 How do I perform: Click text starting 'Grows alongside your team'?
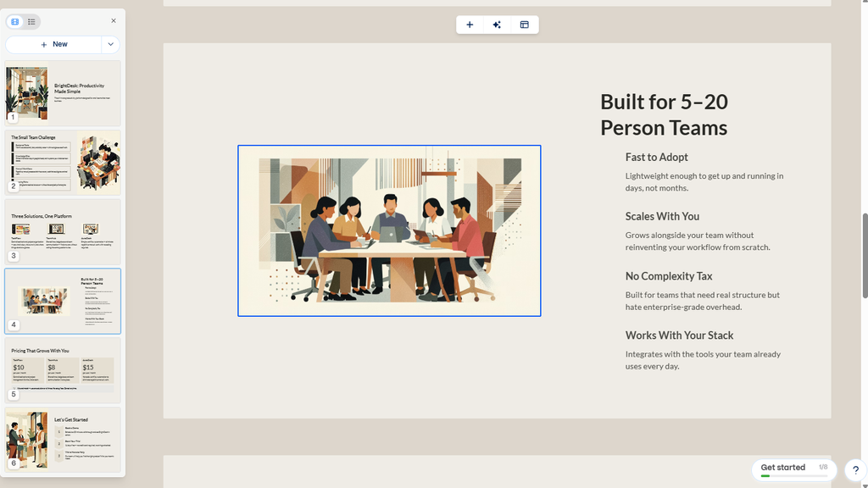pos(698,241)
